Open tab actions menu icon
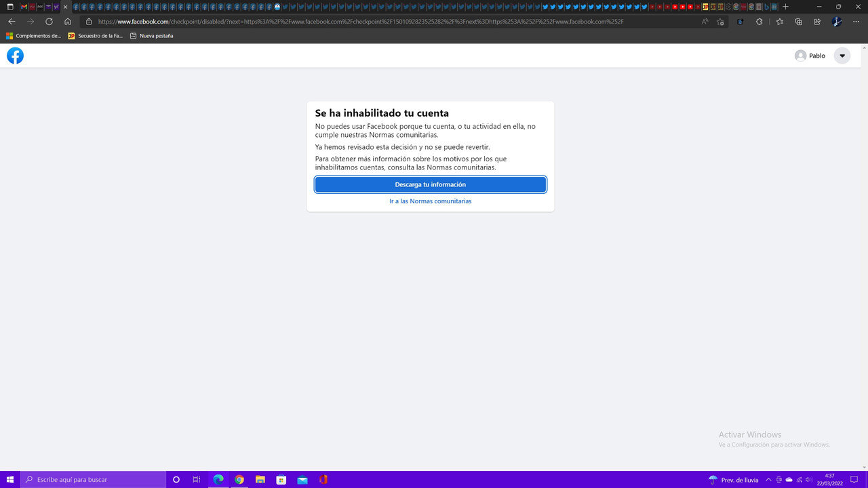 pos(10,7)
